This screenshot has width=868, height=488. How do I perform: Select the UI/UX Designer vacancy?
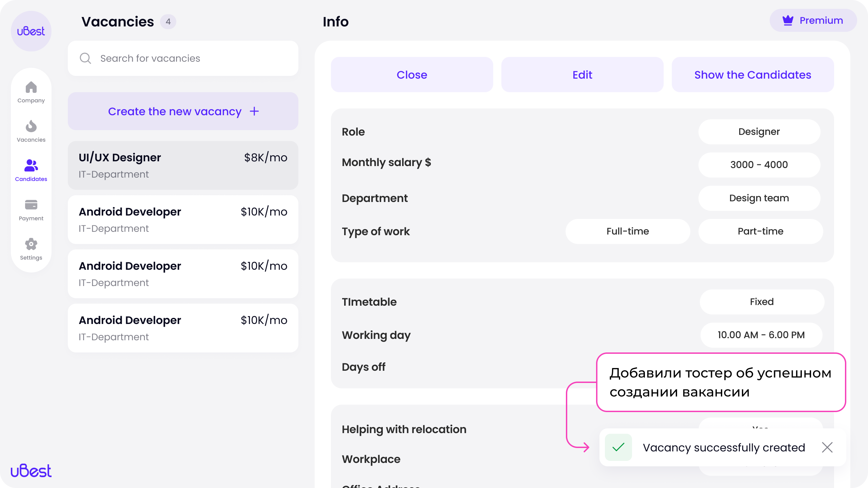click(x=183, y=165)
